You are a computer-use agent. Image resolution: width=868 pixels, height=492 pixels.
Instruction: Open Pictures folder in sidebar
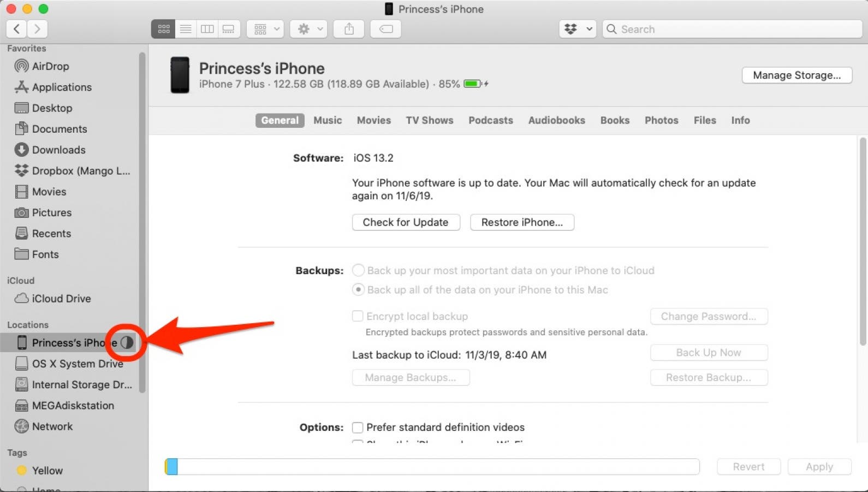[x=43, y=212]
